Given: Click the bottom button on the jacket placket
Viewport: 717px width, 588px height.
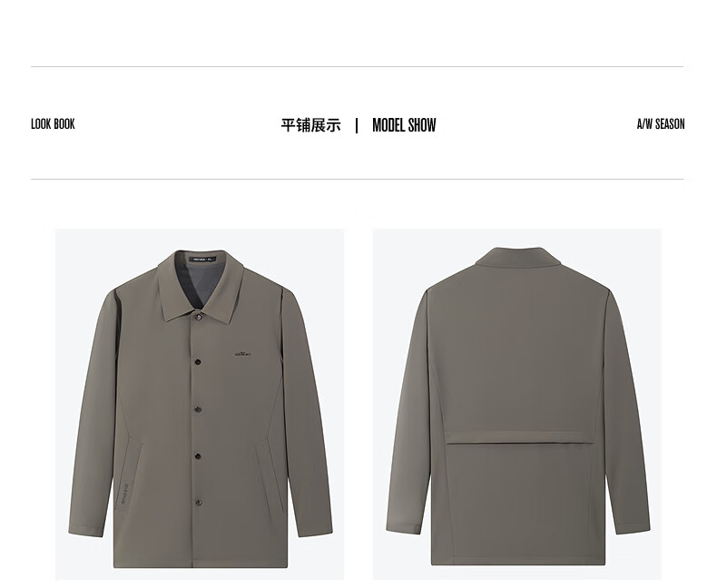Looking at the screenshot, I should coord(199,503).
